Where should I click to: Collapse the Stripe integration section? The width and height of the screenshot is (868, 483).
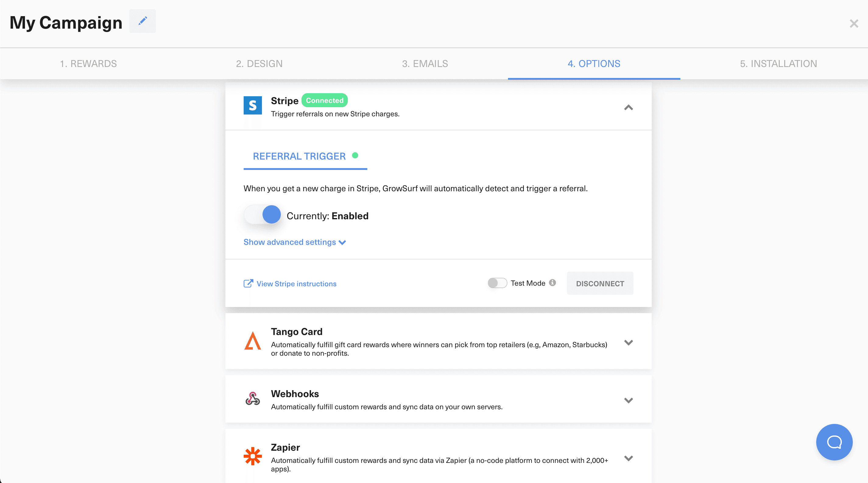click(x=628, y=108)
